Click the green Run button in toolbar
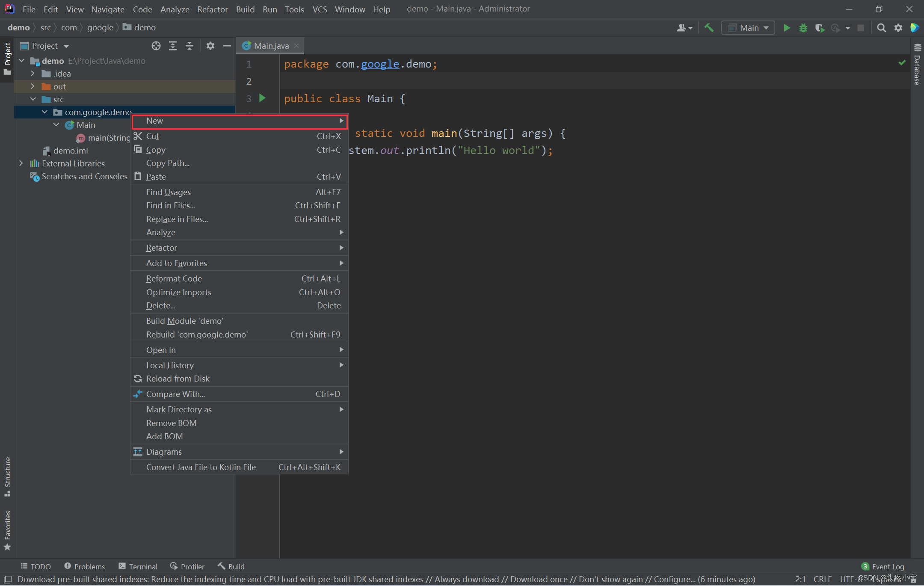924x586 pixels. [x=786, y=28]
